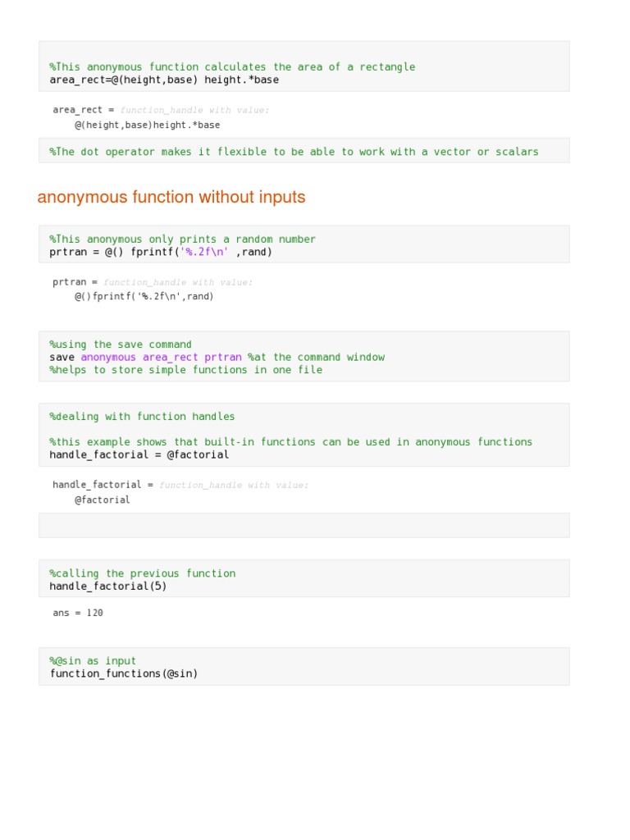Click the @()fprintf output value

point(144,296)
